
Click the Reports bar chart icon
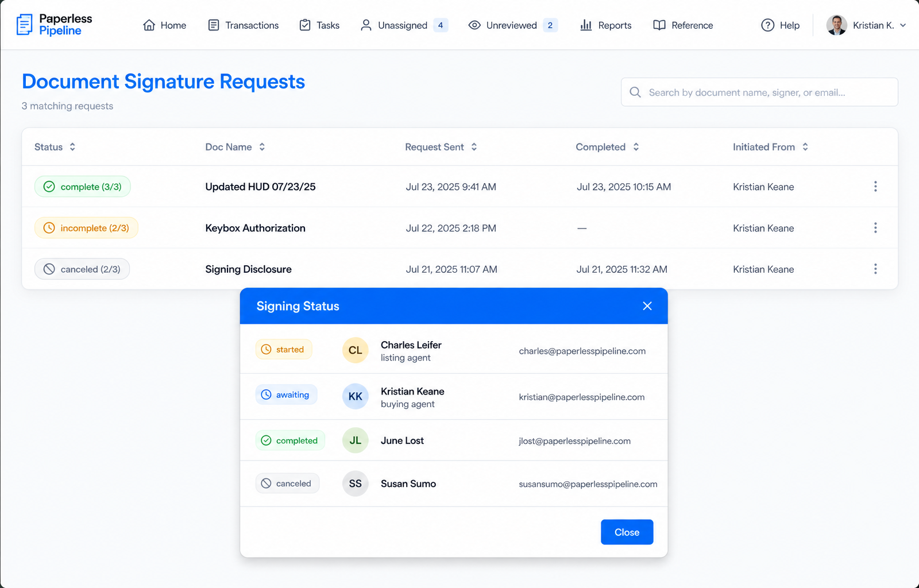586,25
